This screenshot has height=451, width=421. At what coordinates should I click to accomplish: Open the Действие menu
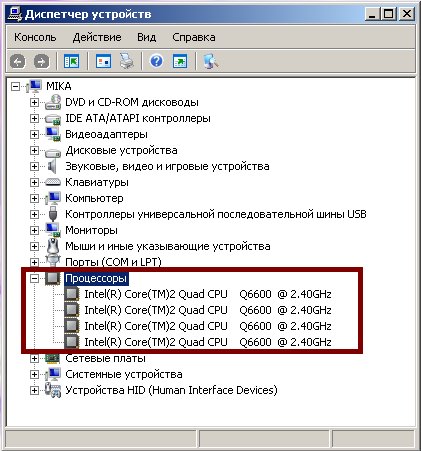(97, 37)
